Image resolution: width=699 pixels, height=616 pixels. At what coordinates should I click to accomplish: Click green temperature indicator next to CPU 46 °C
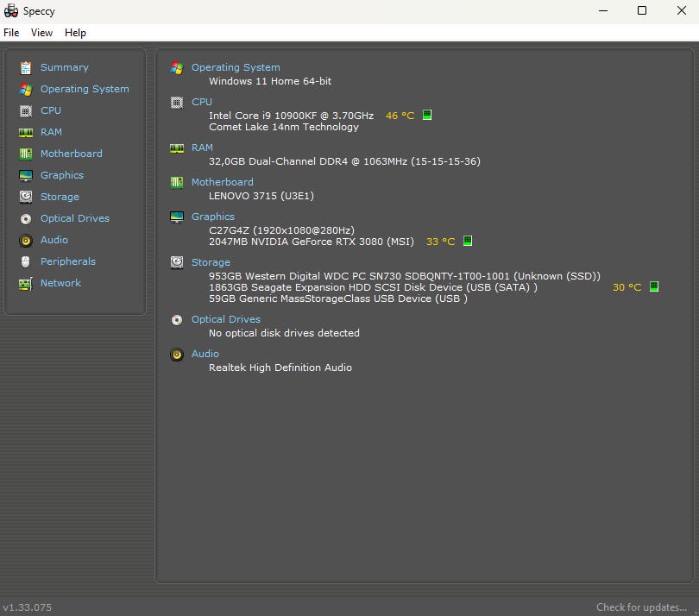coord(427,115)
